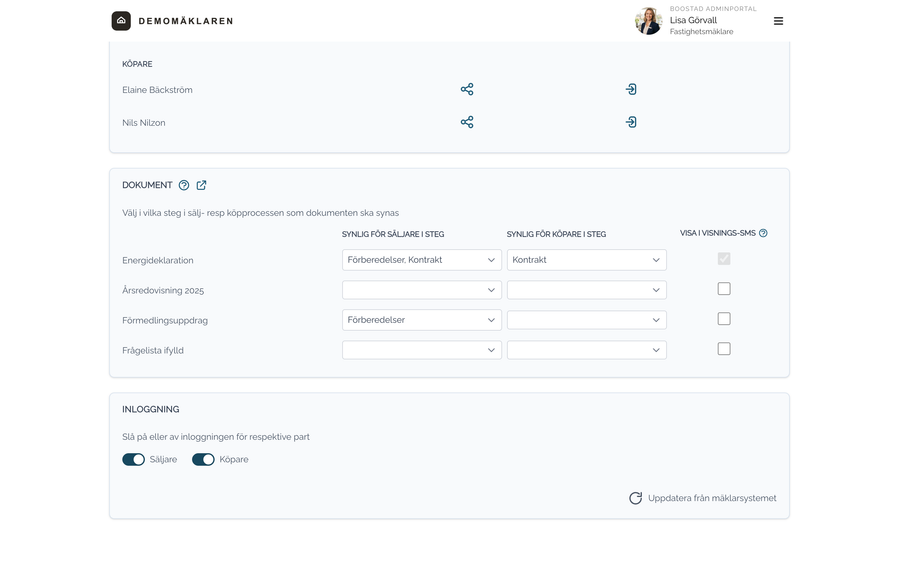Open seller step dropdown for Energideklaration
This screenshot has width=900, height=563.
coord(422,260)
